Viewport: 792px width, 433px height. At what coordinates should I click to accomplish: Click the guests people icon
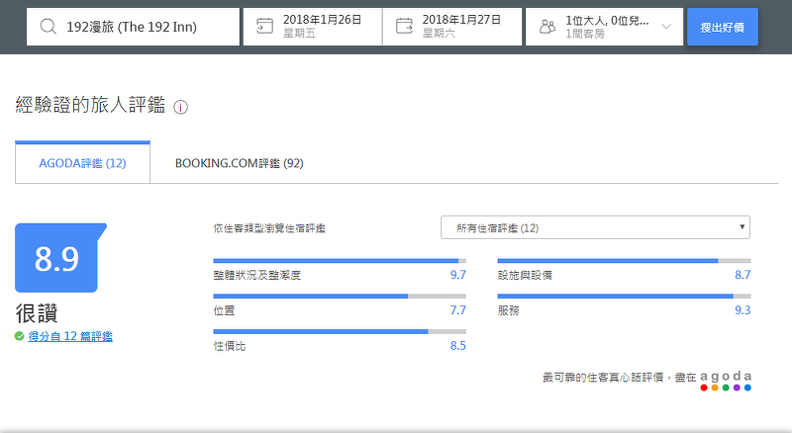pos(547,26)
